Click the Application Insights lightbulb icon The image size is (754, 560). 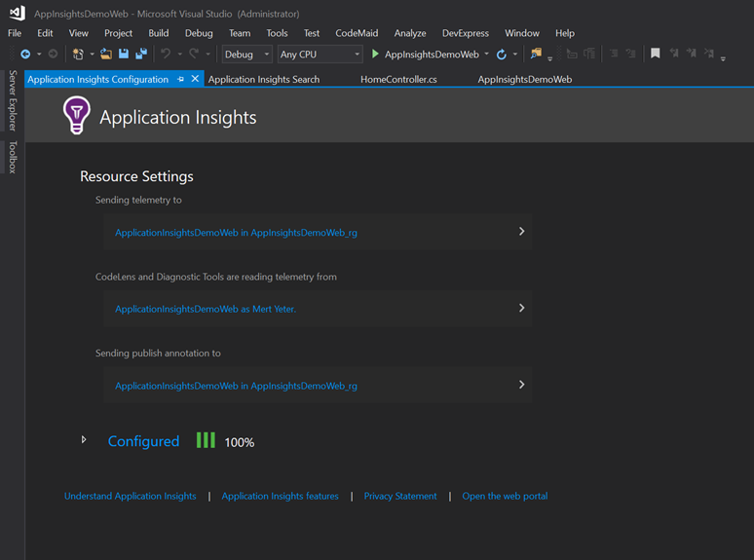tap(76, 115)
